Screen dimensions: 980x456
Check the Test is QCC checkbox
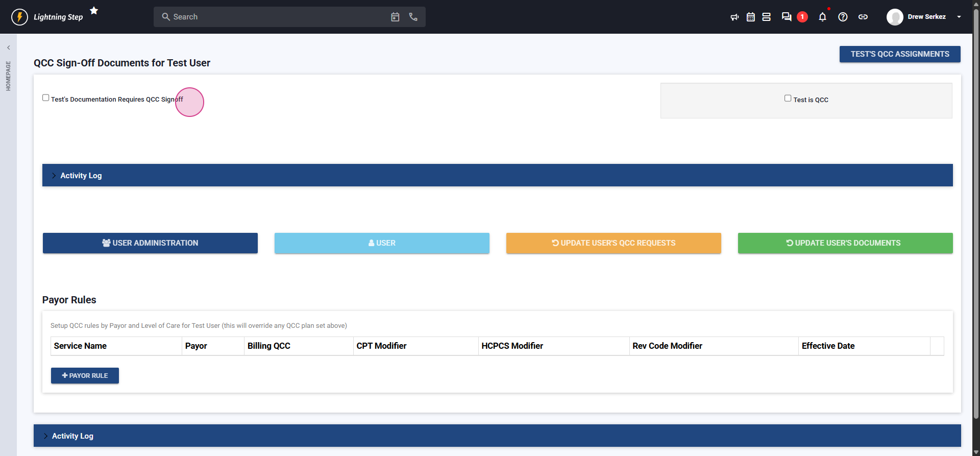tap(788, 99)
